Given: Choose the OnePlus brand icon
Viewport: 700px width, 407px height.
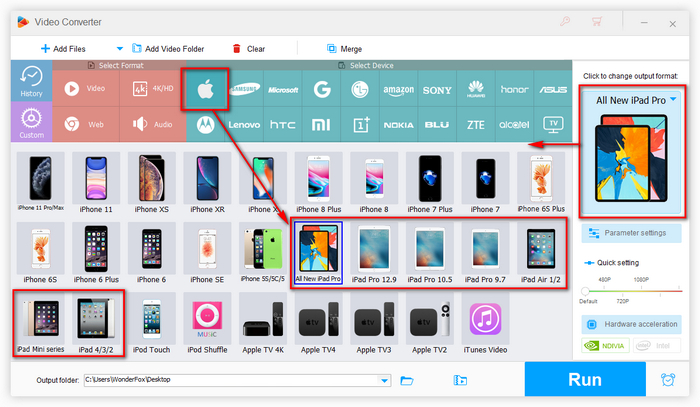Looking at the screenshot, I should [x=361, y=125].
